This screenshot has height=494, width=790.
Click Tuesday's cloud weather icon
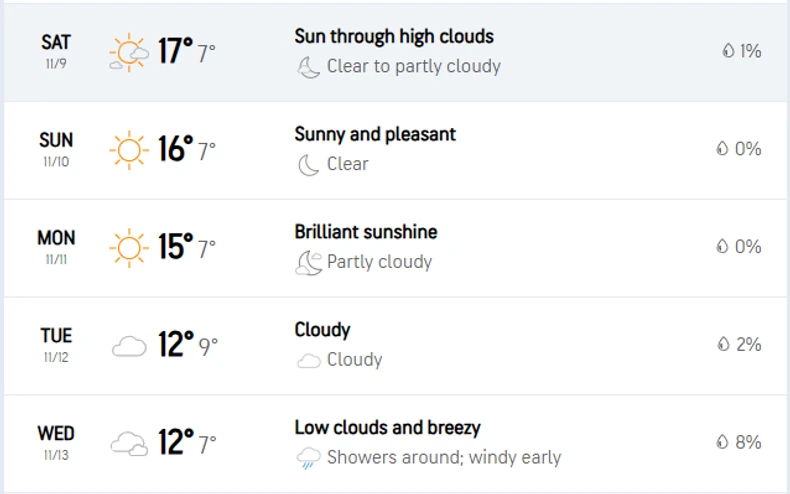[129, 346]
